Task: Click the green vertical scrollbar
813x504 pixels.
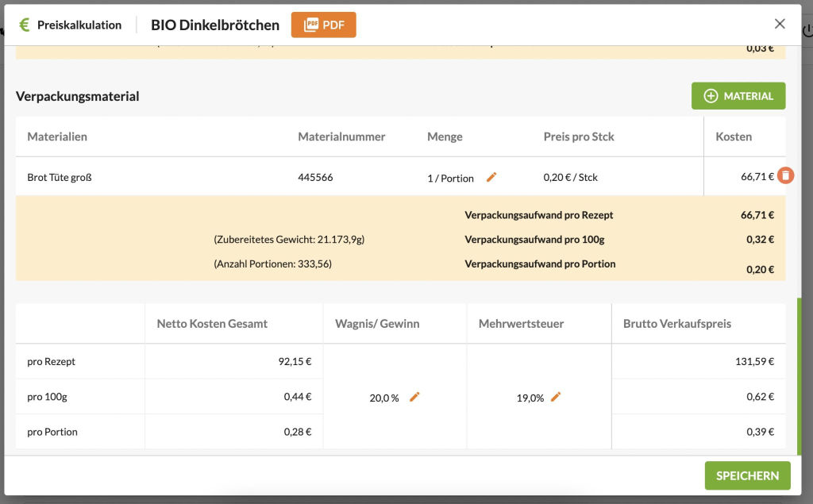Action: click(799, 373)
